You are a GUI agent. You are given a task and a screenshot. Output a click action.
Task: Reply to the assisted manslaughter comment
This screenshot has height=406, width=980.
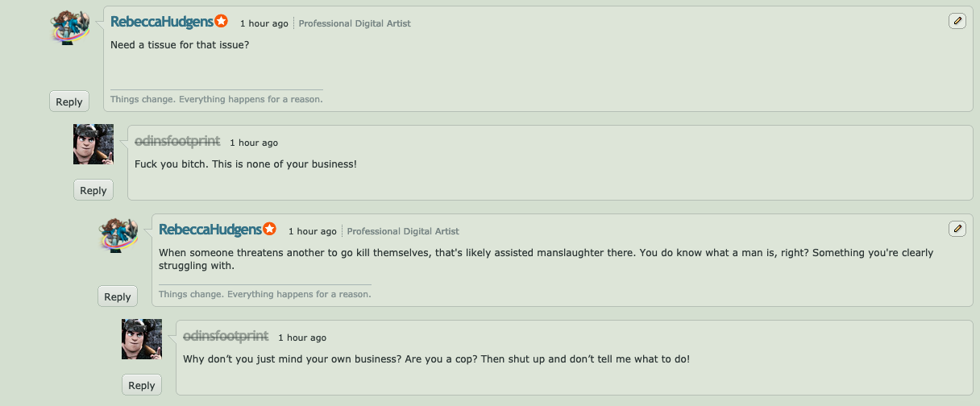pyautogui.click(x=118, y=296)
